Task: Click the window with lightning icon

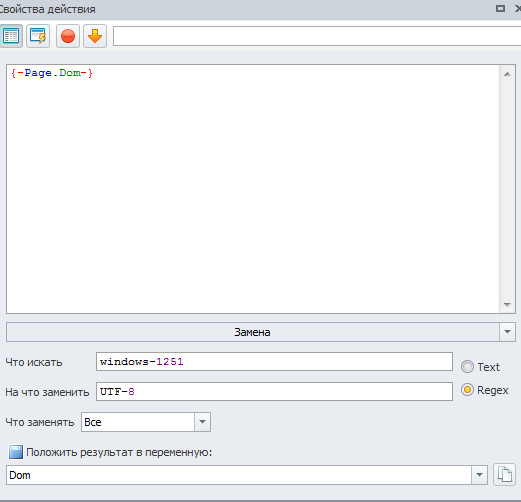Action: point(38,36)
